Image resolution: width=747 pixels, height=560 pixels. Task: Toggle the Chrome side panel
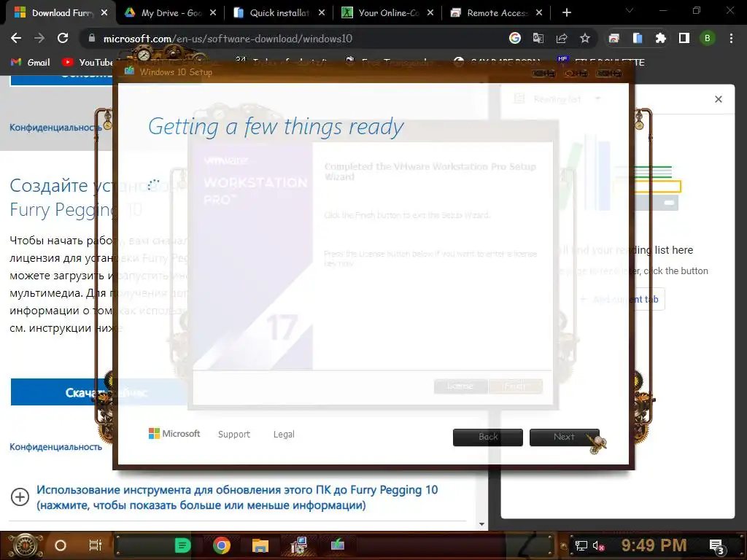tap(684, 38)
